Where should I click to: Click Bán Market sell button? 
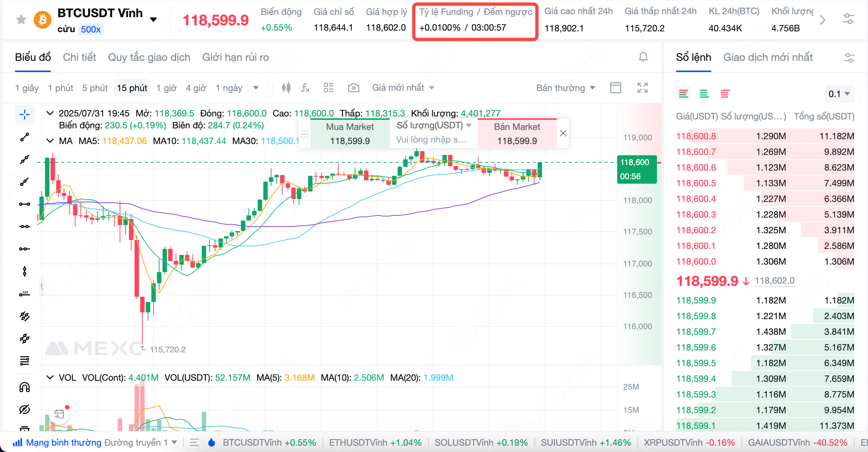[x=517, y=134]
